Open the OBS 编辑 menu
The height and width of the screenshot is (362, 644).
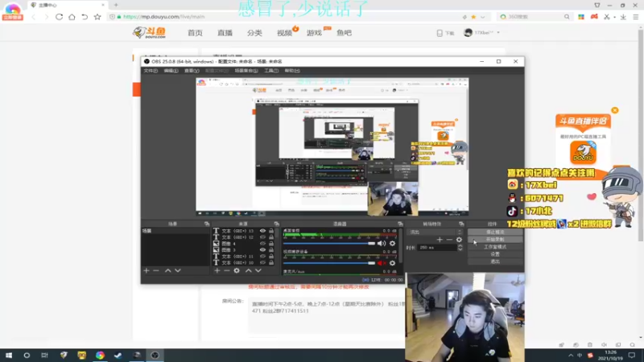click(171, 71)
